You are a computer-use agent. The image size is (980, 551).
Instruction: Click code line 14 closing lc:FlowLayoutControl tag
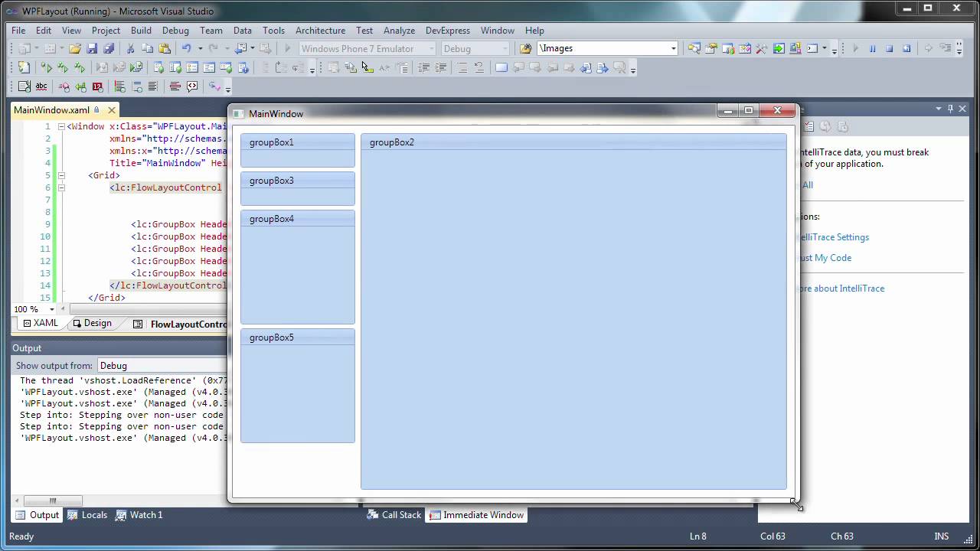pyautogui.click(x=168, y=285)
